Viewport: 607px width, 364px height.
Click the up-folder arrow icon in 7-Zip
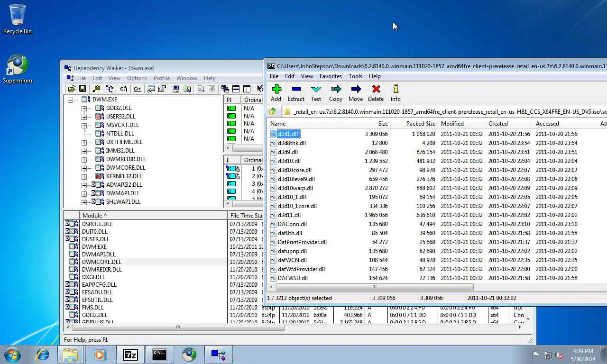click(x=273, y=112)
